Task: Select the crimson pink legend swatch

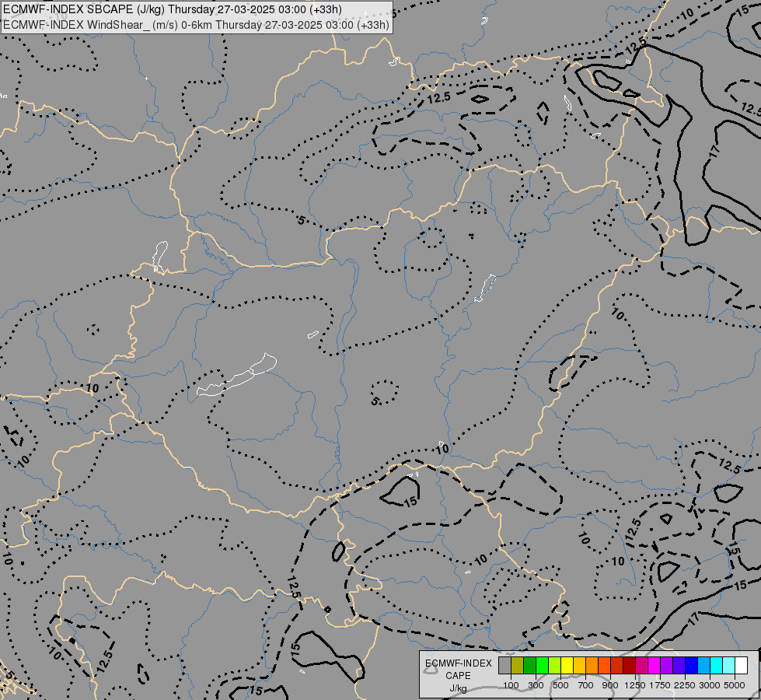Action: pos(641,666)
